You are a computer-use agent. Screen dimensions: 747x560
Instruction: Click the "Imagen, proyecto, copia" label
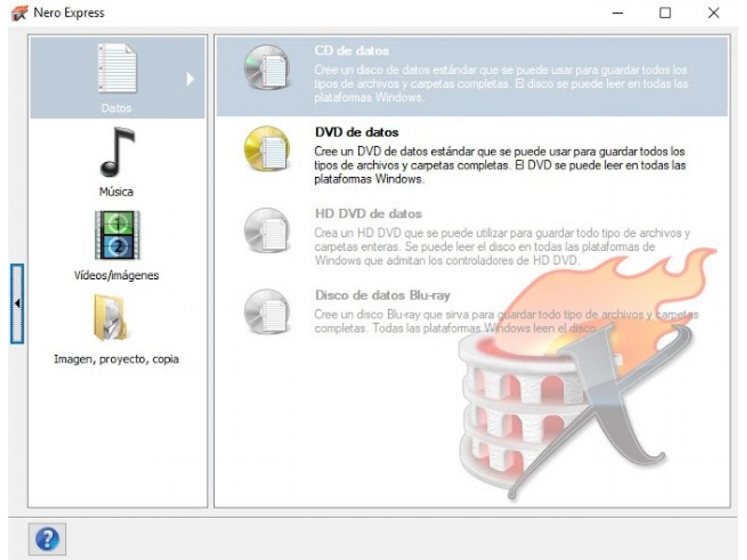pyautogui.click(x=116, y=359)
